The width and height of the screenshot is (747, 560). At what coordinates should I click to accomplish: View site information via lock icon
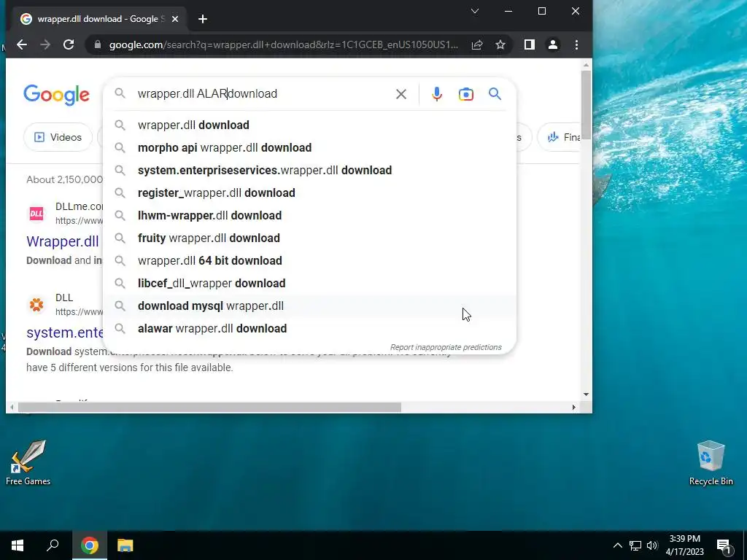pyautogui.click(x=98, y=44)
